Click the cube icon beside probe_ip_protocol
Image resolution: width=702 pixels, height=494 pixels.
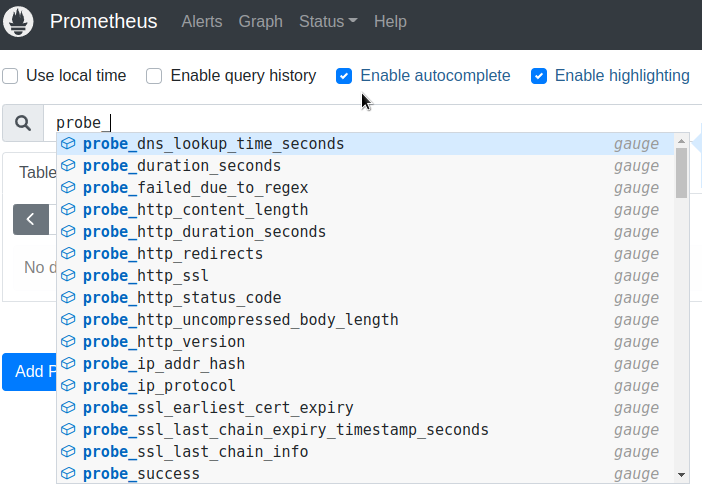(68, 385)
